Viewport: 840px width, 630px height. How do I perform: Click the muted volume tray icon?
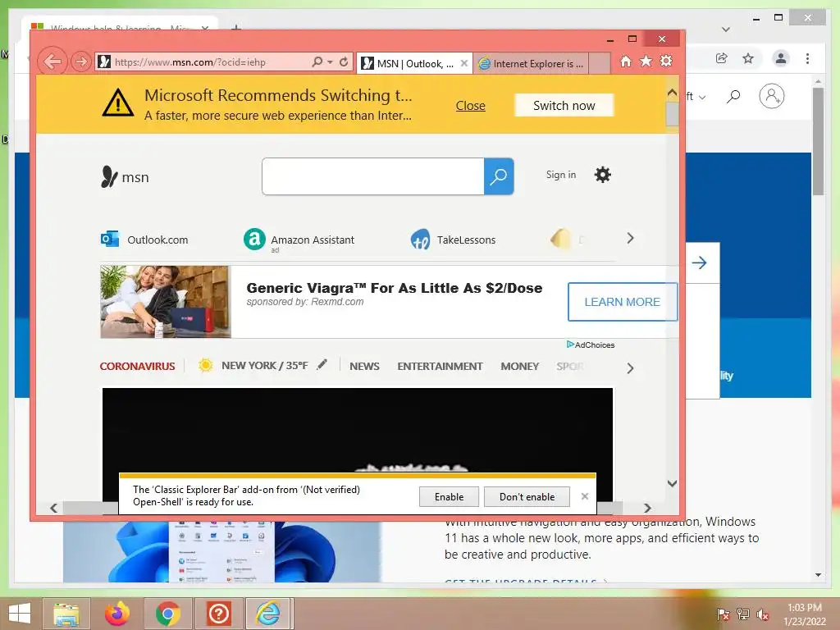(x=762, y=614)
